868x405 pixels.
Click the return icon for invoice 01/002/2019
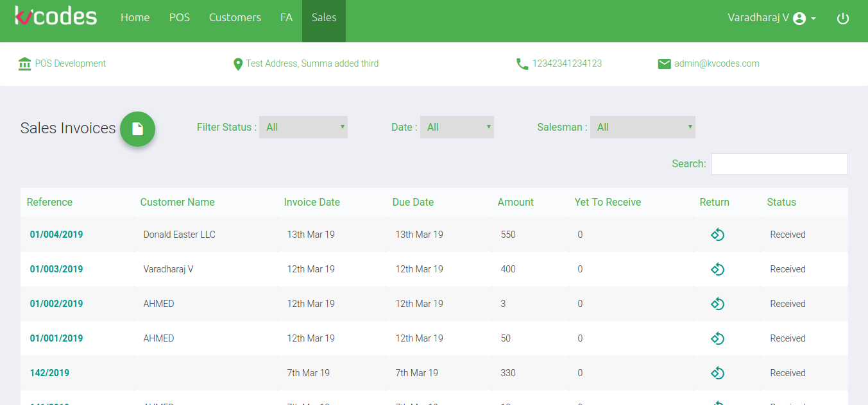pos(717,304)
